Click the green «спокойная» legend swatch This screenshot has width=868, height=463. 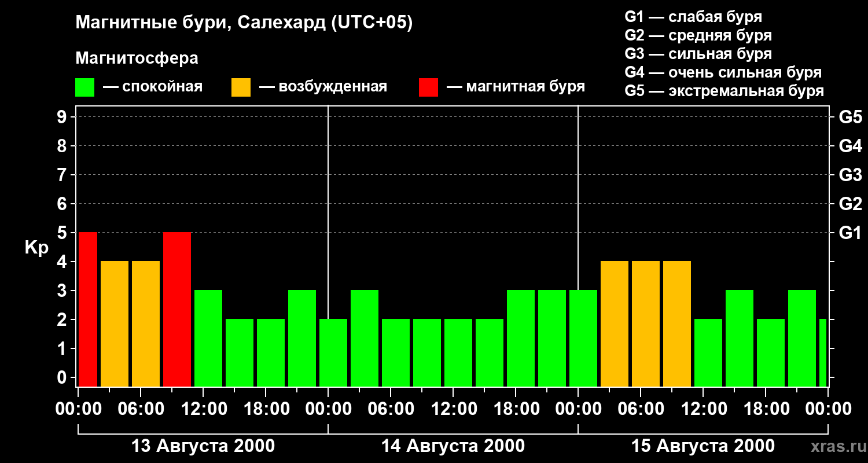click(84, 87)
